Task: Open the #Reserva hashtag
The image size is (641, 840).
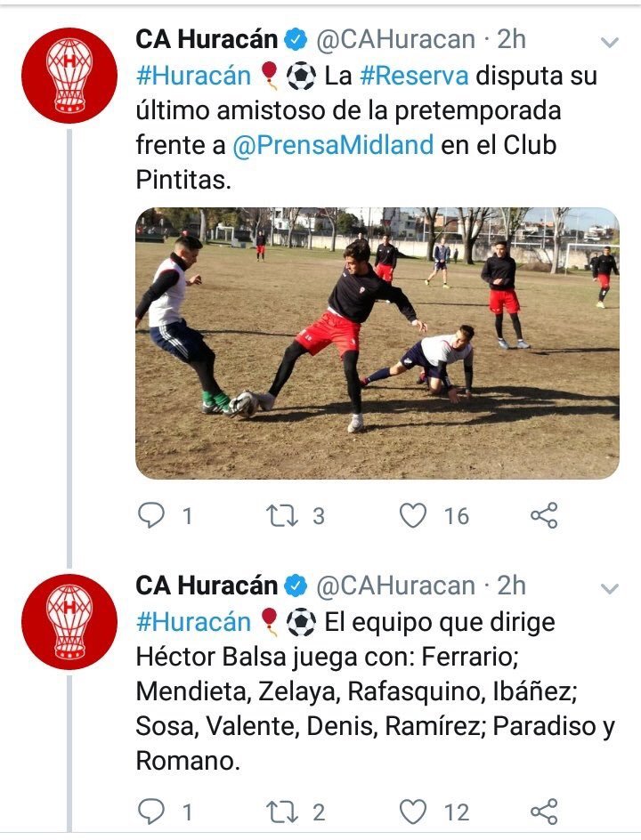Action: tap(414, 76)
